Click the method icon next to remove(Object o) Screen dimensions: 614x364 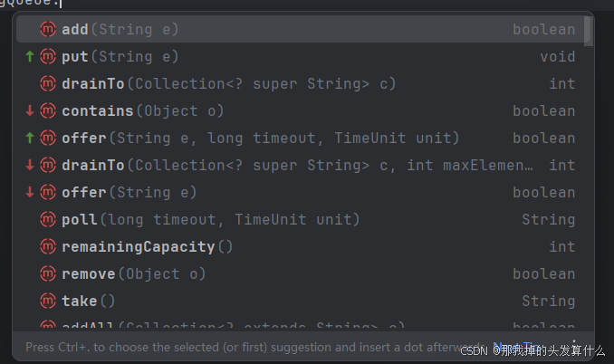coord(48,274)
